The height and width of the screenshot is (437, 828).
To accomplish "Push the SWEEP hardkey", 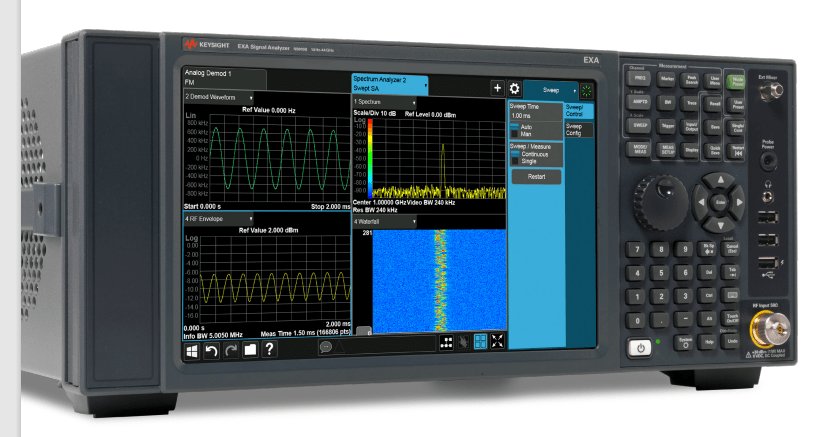I will [x=640, y=125].
